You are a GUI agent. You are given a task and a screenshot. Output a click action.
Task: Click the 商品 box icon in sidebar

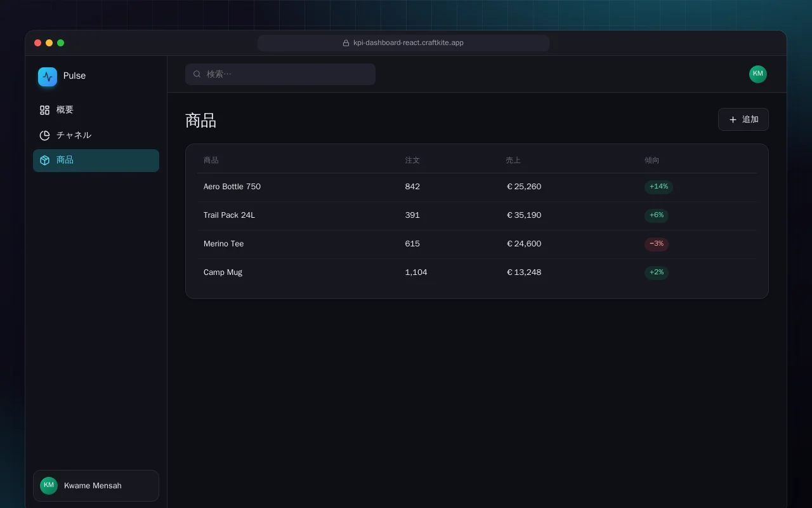coord(44,160)
